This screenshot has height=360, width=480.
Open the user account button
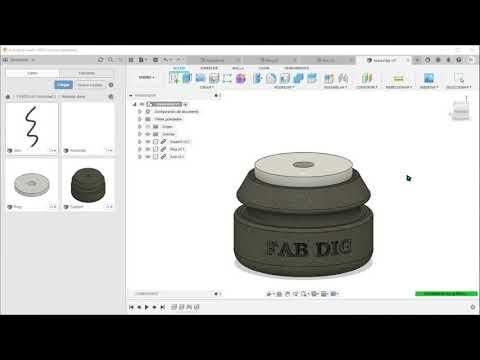471,60
